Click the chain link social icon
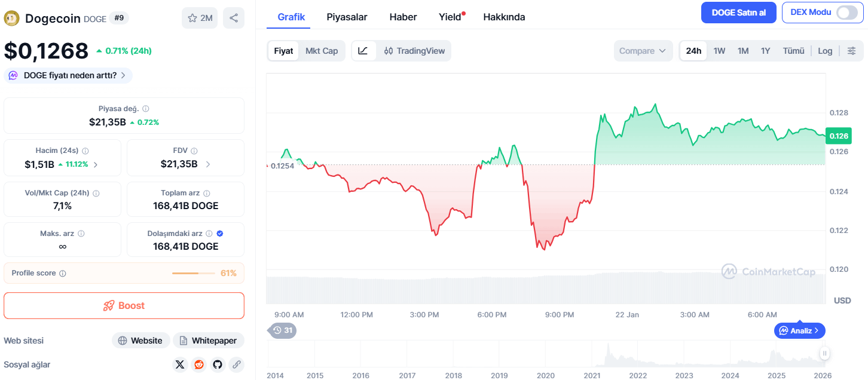Viewport: 868px width, 380px height. click(x=237, y=364)
